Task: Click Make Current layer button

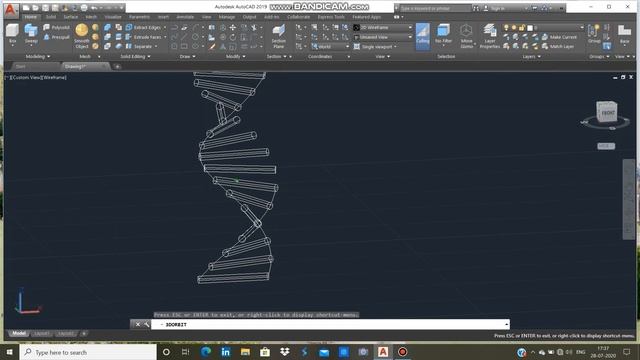Action: (560, 37)
